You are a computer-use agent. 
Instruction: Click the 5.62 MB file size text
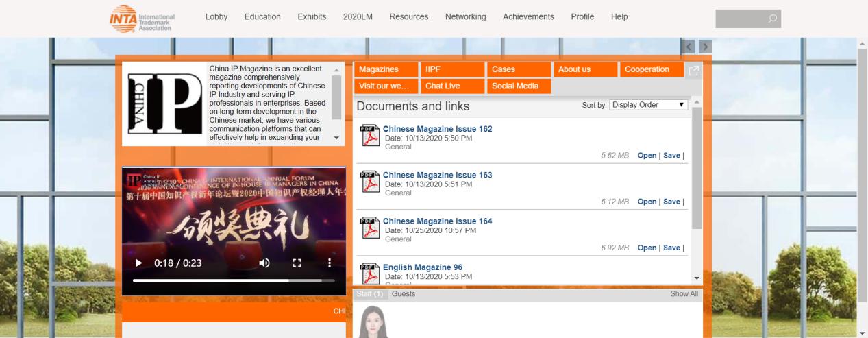click(615, 156)
